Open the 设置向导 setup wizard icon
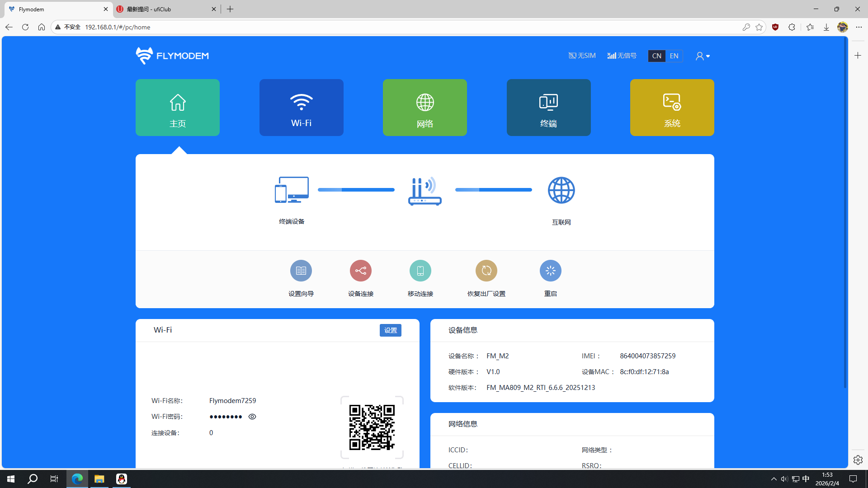Viewport: 868px width, 488px height. pos(301,271)
